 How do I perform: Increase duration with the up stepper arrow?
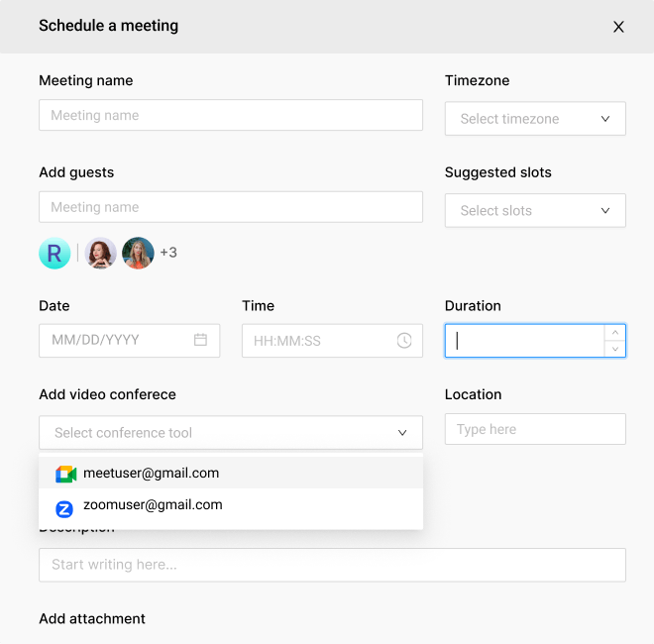(x=614, y=333)
